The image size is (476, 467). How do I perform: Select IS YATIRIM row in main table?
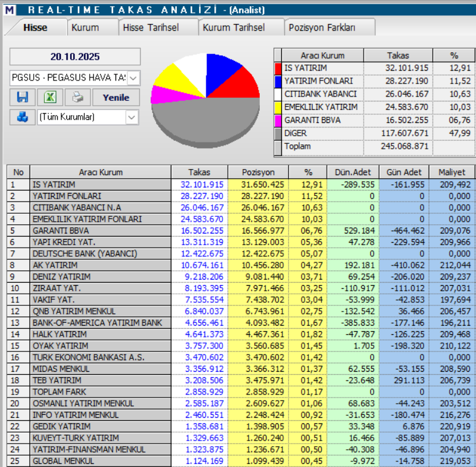click(x=241, y=184)
